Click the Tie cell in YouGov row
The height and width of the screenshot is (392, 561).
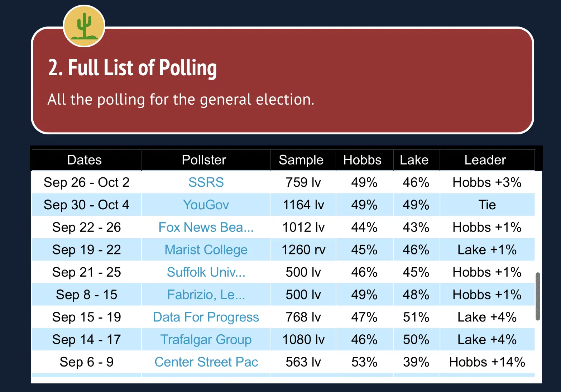click(487, 205)
